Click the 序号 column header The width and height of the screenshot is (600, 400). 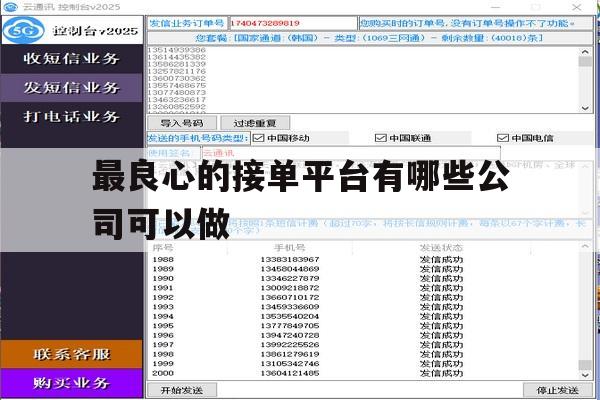[163, 248]
